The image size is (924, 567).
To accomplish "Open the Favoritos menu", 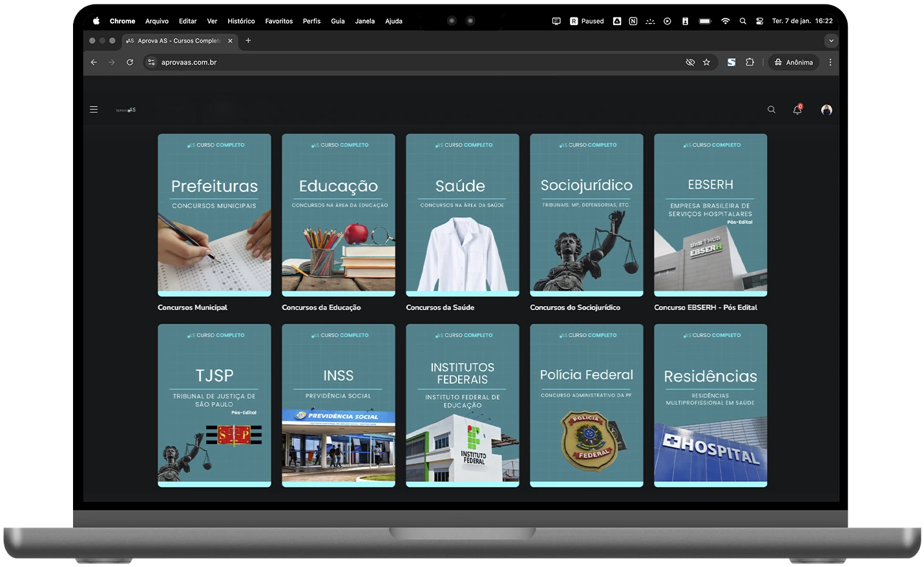I will [x=279, y=21].
